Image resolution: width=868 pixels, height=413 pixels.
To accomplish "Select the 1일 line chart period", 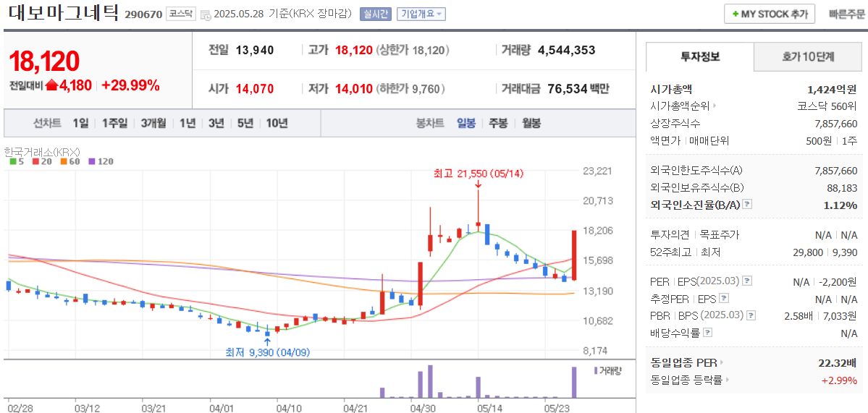I will pyautogui.click(x=80, y=123).
